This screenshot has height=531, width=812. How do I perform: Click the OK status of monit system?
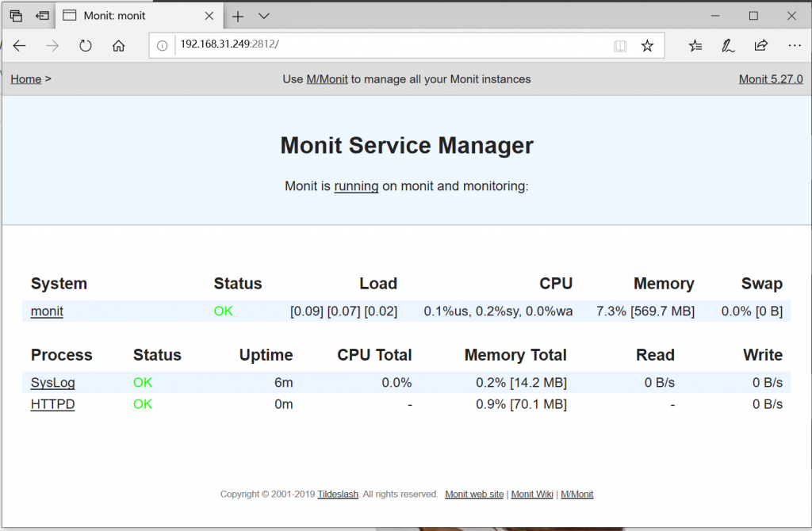click(223, 311)
